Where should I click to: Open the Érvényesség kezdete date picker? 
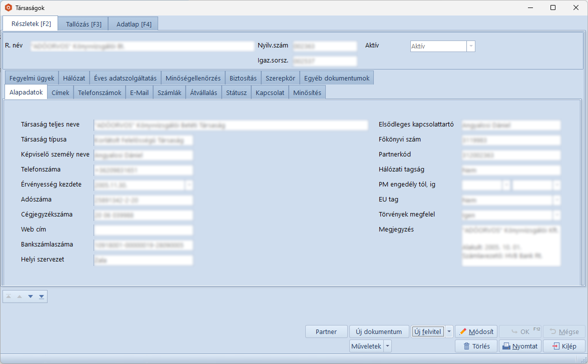[x=189, y=185]
